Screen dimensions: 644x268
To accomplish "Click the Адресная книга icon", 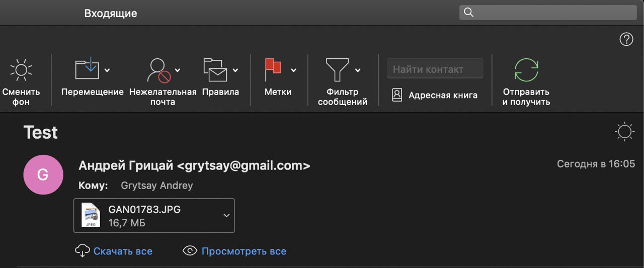I will point(397,95).
